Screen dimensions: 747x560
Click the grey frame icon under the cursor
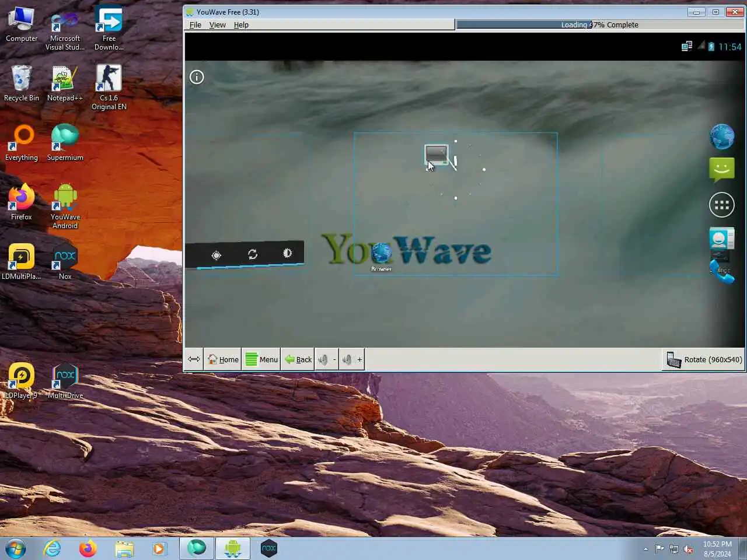437,155
